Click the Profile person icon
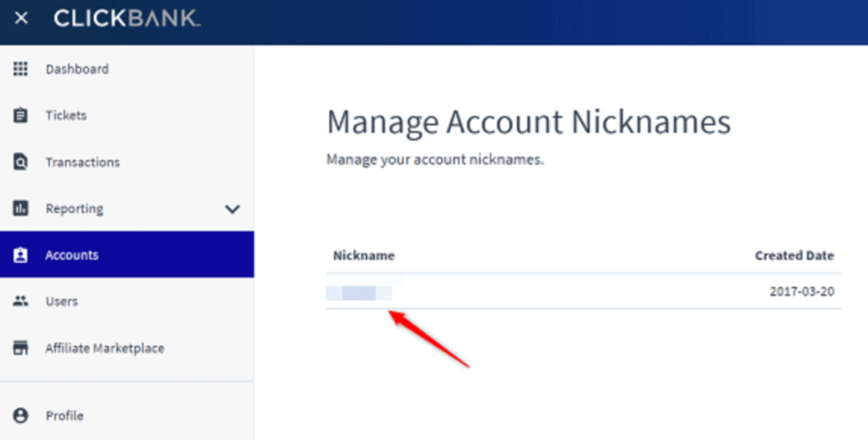The width and height of the screenshot is (868, 440). 20,415
